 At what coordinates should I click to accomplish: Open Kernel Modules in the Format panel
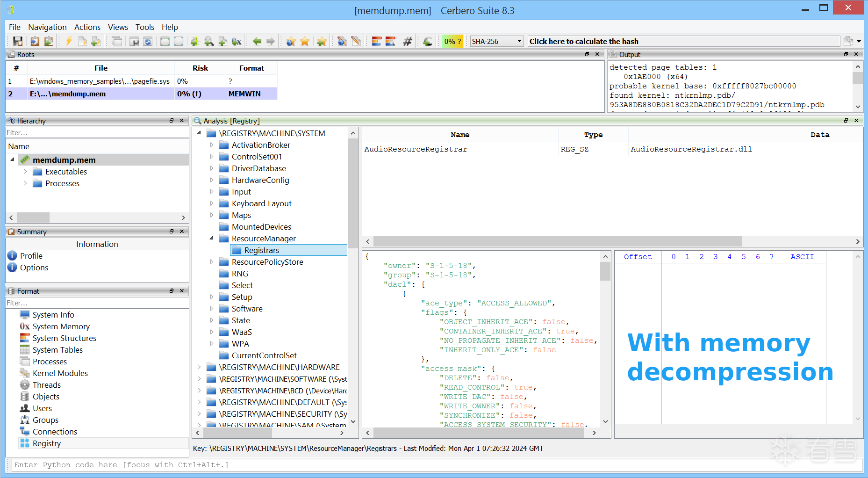point(60,373)
